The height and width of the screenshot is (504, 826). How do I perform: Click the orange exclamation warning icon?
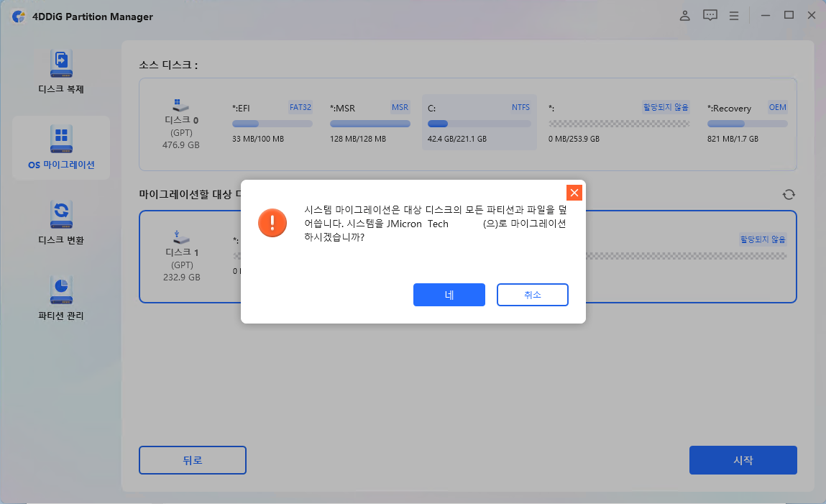click(272, 223)
